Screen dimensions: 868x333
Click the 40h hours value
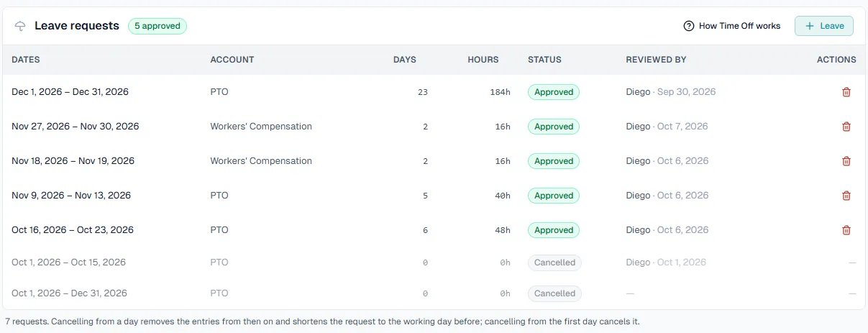tap(501, 196)
